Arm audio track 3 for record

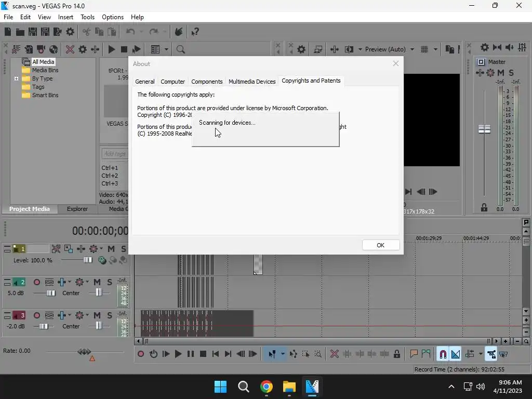[37, 315]
